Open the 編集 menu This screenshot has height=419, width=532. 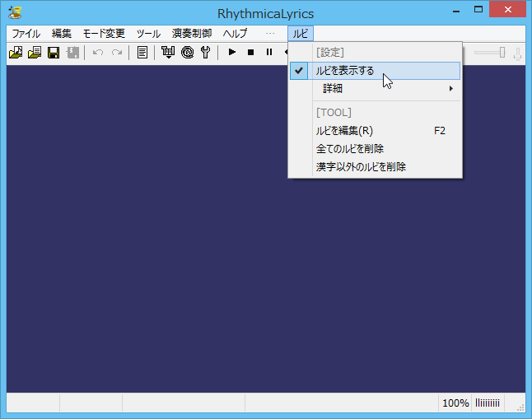[x=62, y=34]
